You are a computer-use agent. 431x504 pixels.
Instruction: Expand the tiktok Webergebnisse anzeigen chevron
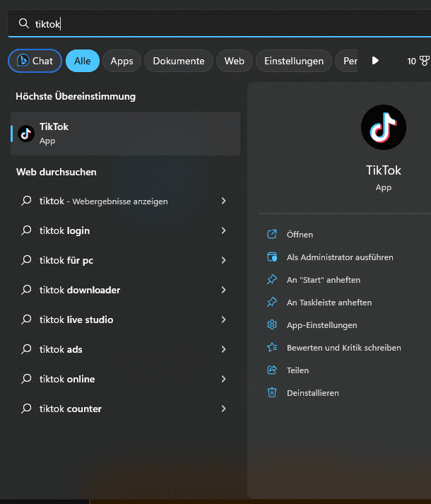pyautogui.click(x=224, y=201)
